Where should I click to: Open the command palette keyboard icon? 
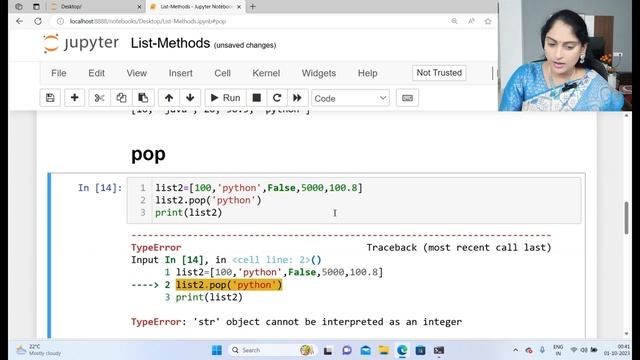[x=407, y=98]
